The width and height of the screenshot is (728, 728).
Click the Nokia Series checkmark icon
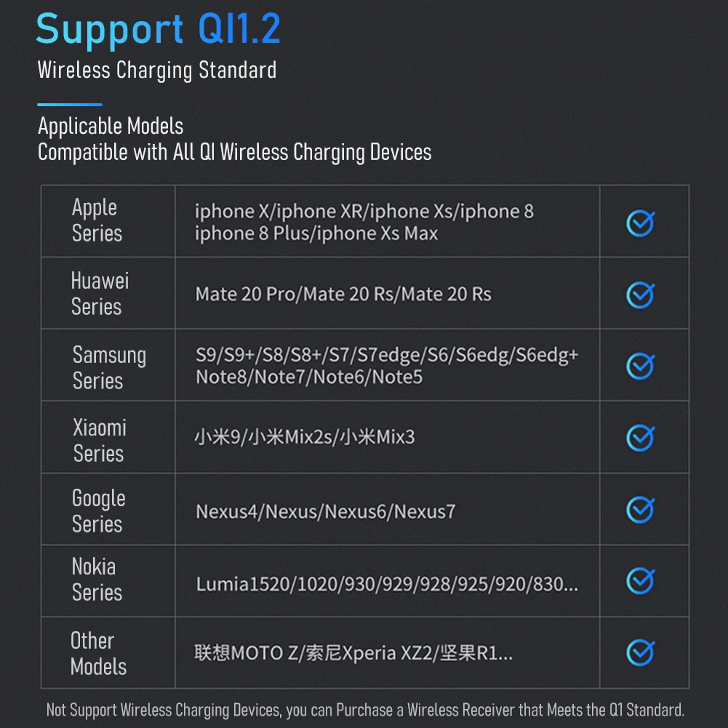tap(640, 580)
